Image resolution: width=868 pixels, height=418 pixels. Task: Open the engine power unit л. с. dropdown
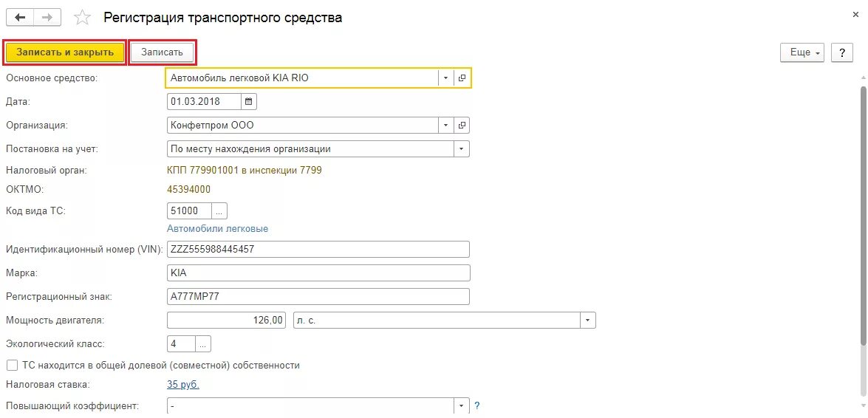[x=588, y=320]
